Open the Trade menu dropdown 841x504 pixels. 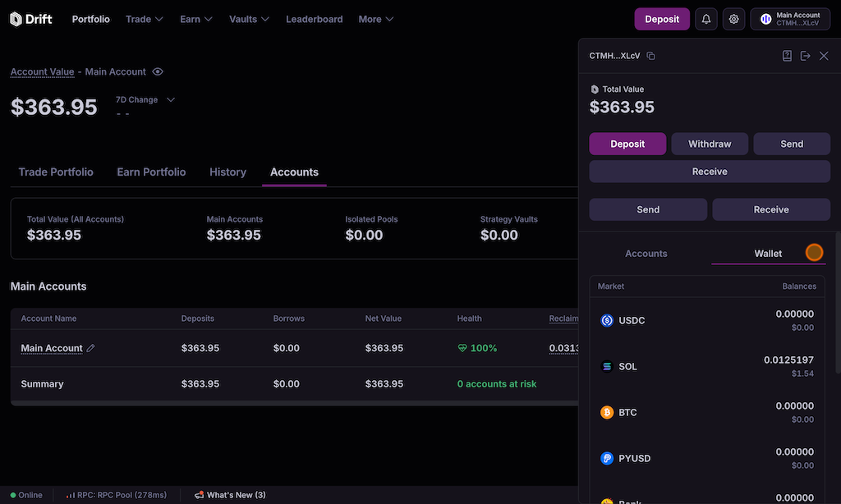144,19
